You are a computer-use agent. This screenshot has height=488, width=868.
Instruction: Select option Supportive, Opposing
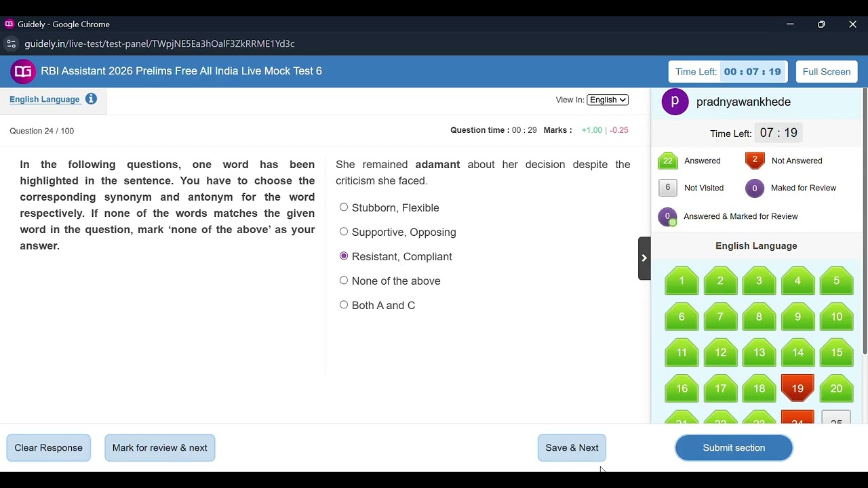344,232
